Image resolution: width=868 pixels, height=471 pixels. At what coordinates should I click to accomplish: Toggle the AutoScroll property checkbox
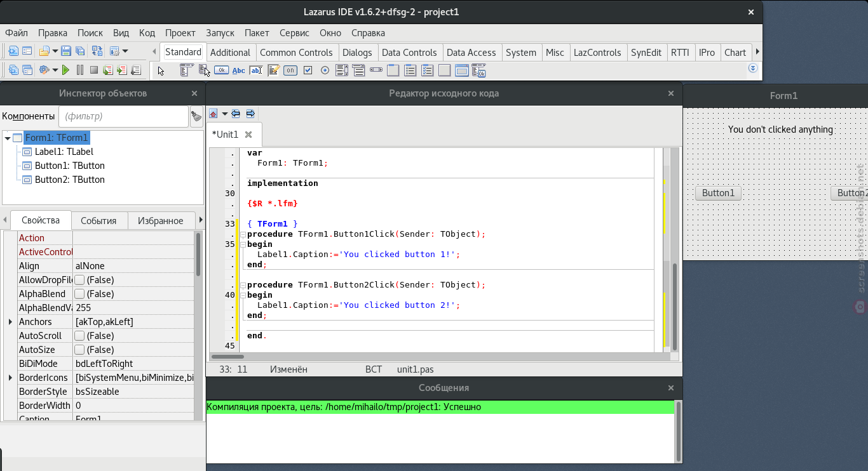pos(79,336)
